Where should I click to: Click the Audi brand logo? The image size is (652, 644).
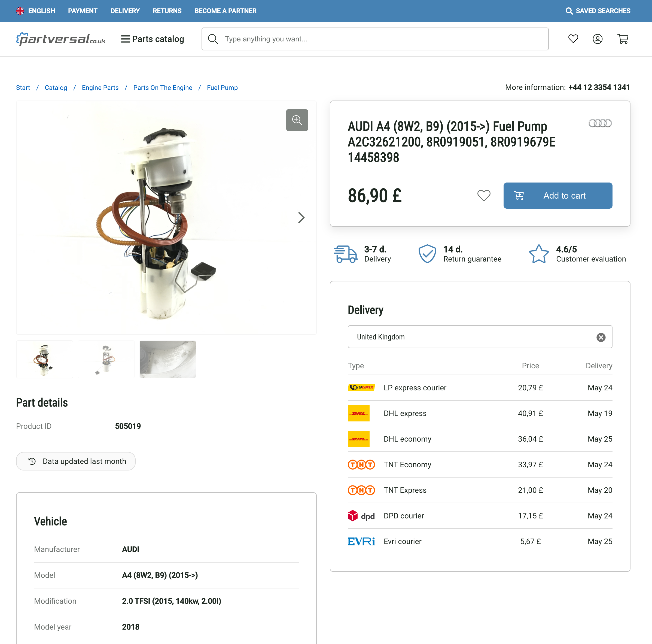(x=600, y=123)
